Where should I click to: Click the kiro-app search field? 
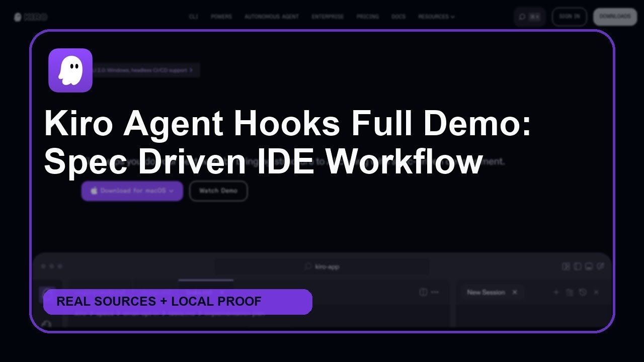pos(322,266)
